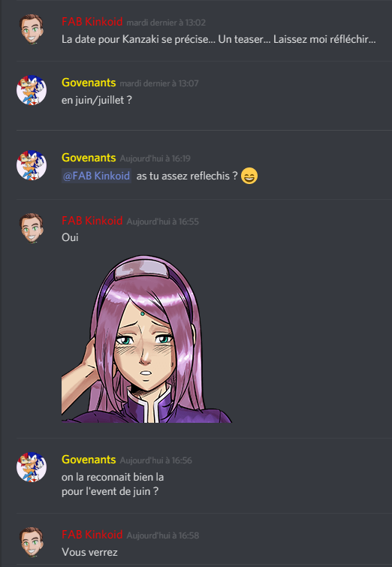
Task: Click the "mardi dernier à 13:02" timestamp
Action: pos(166,23)
